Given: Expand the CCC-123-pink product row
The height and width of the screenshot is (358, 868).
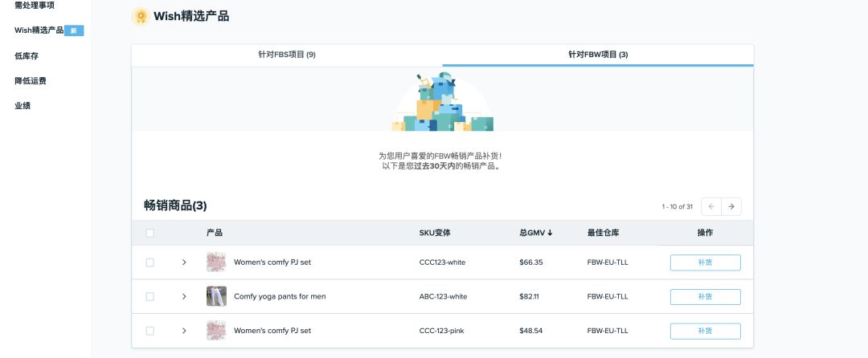Looking at the screenshot, I should click(x=184, y=331).
